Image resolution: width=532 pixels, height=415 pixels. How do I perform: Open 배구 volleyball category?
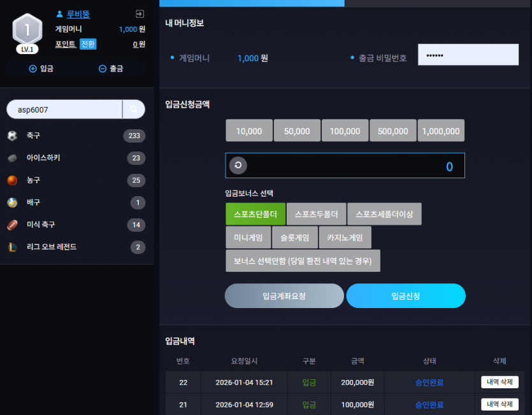(76, 203)
